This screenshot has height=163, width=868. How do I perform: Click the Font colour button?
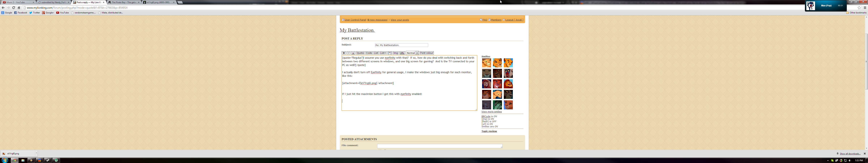[x=427, y=53]
